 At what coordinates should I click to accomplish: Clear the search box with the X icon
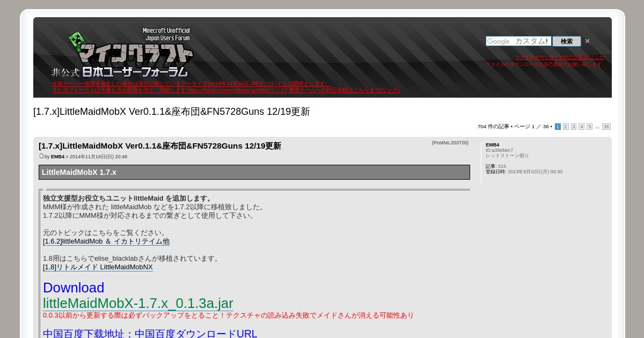pyautogui.click(x=587, y=41)
